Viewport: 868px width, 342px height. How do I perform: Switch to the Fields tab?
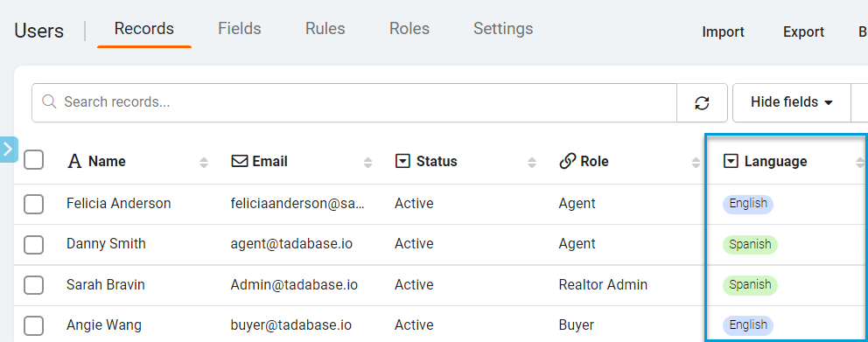240,28
